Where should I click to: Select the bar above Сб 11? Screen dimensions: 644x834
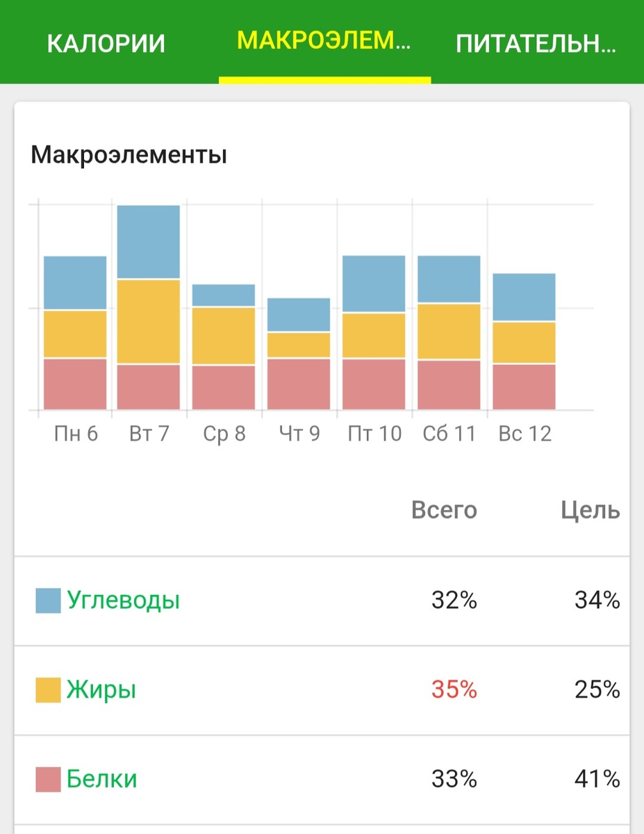point(449,334)
